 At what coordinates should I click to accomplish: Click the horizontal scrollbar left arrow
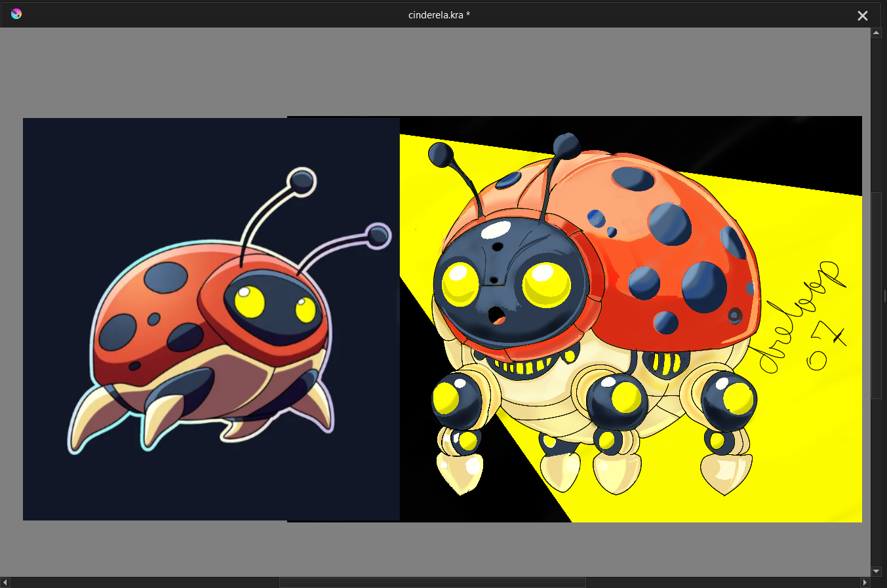click(x=5, y=582)
